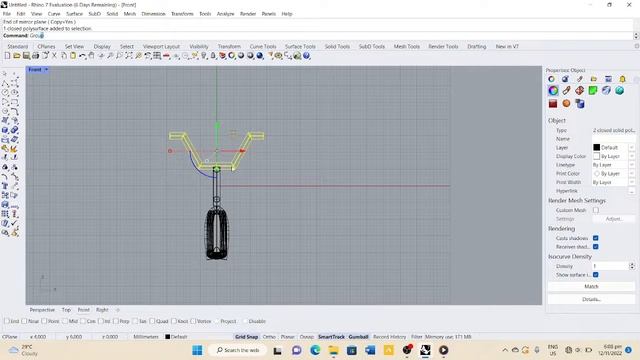Select the Polyline tool in left sidebar
640x360 pixels.
pos(5,83)
